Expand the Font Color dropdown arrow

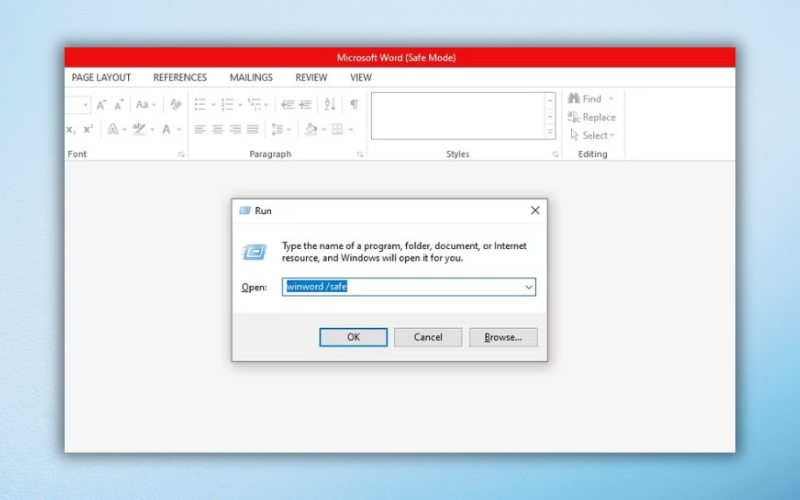pos(179,130)
